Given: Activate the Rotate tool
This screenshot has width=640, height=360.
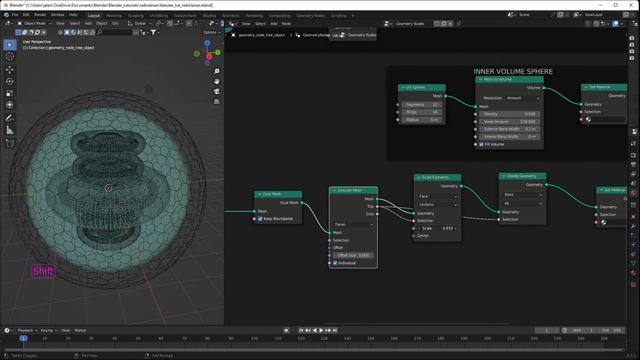Looking at the screenshot, I should coord(10,81).
